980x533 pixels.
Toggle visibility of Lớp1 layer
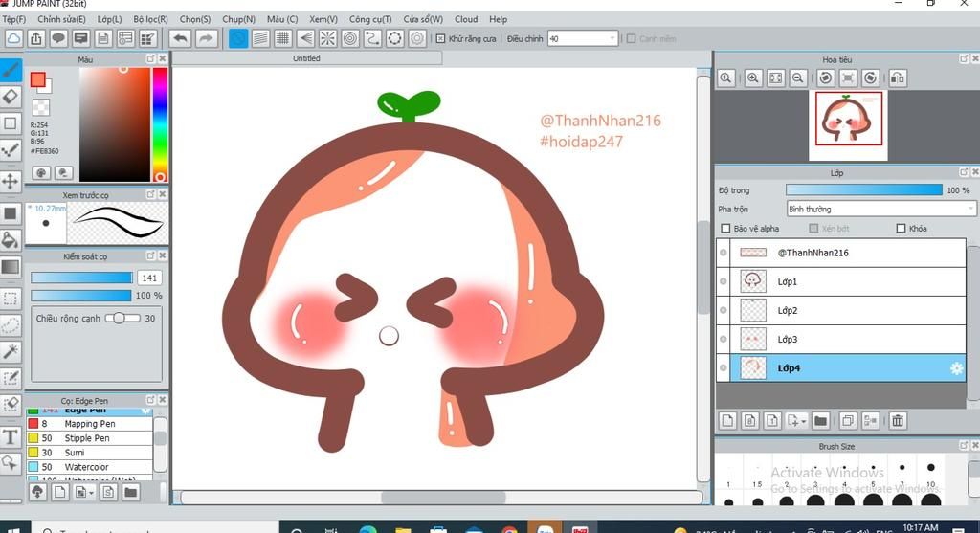pyautogui.click(x=724, y=281)
